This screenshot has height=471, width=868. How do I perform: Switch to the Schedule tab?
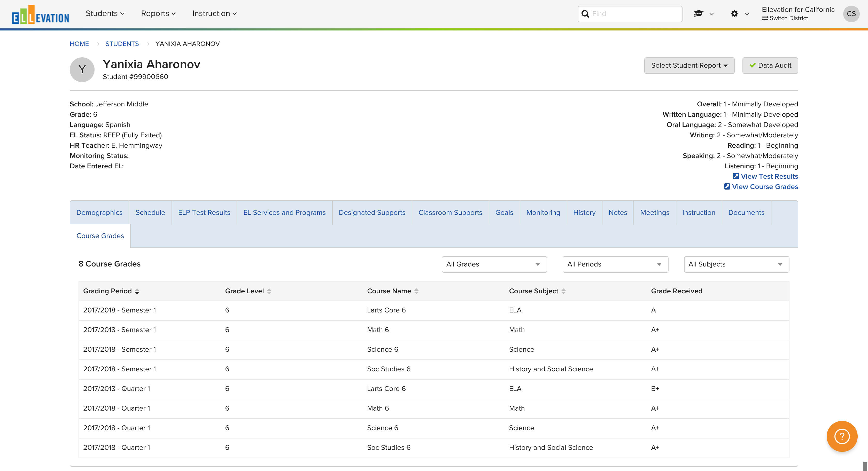pyautogui.click(x=150, y=213)
